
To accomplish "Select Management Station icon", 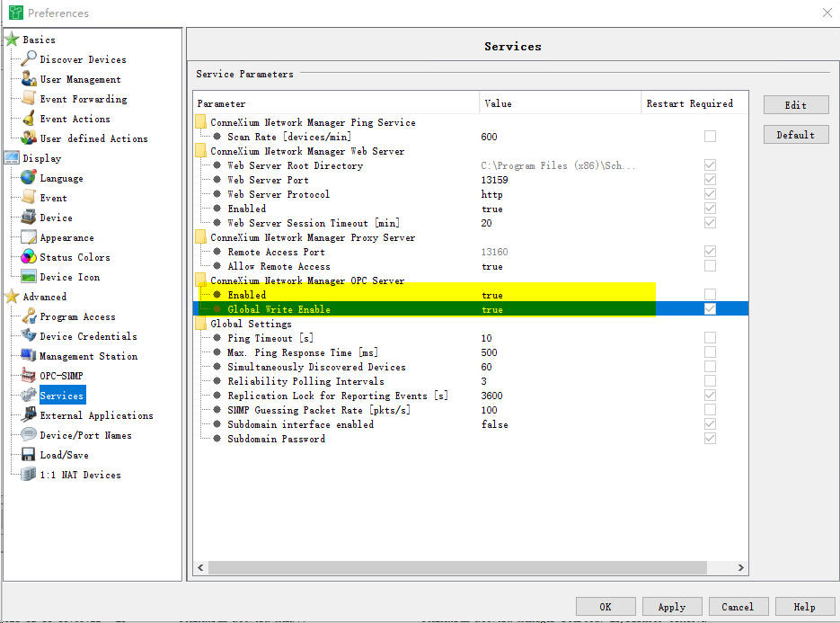I will click(29, 355).
